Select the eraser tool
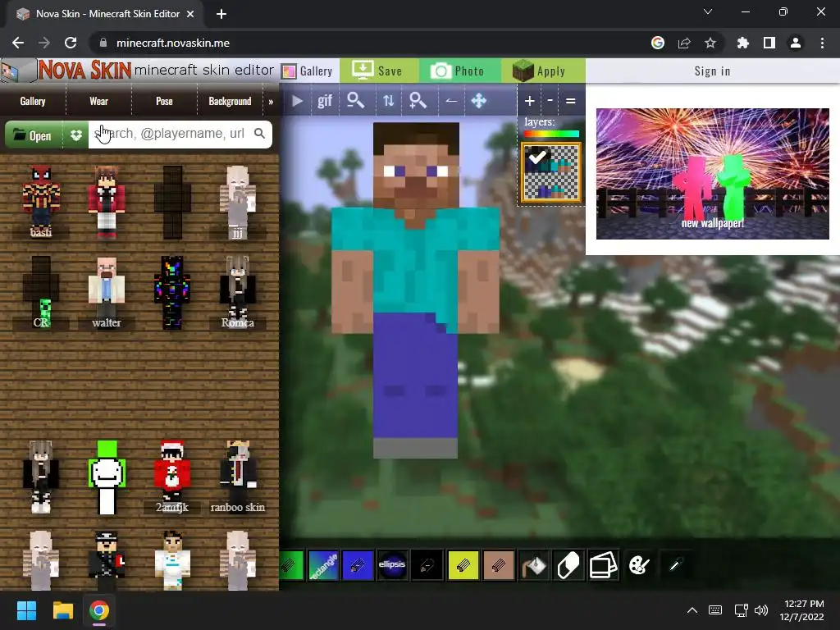840x630 pixels. (568, 565)
